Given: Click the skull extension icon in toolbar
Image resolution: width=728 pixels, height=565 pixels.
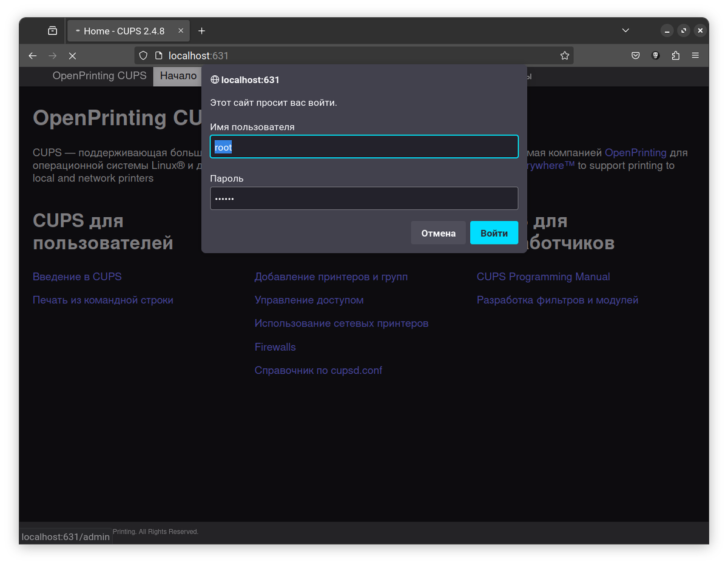Looking at the screenshot, I should [656, 56].
